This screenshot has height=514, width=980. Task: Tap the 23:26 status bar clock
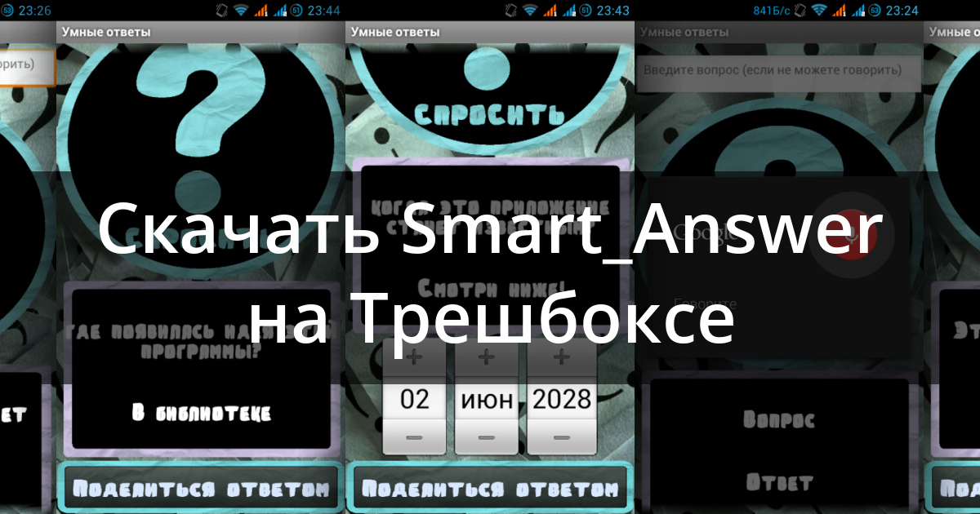pos(33,11)
